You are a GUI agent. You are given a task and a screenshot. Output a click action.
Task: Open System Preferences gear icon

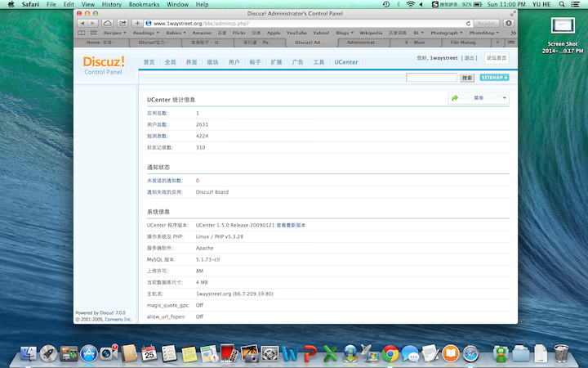coord(269,354)
